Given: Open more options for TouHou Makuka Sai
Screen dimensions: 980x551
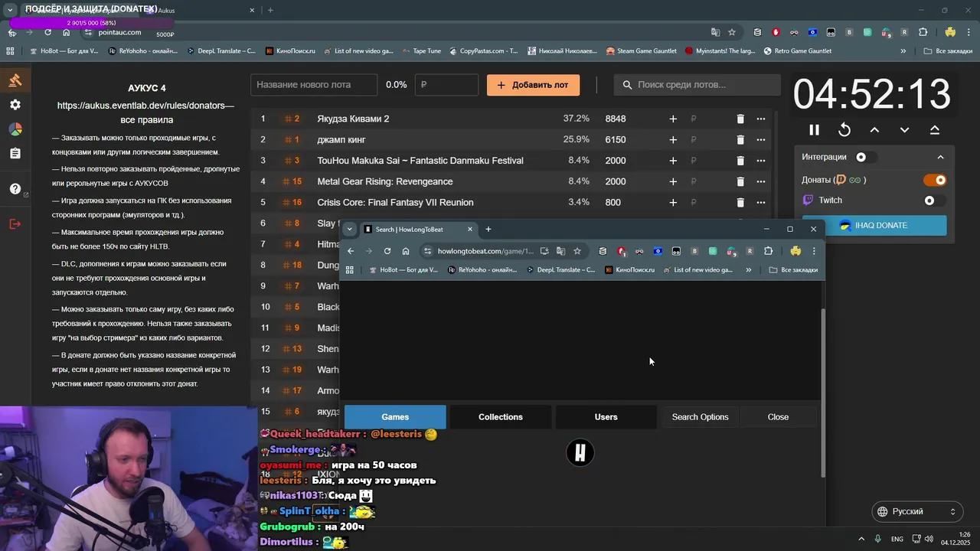Looking at the screenshot, I should point(760,161).
